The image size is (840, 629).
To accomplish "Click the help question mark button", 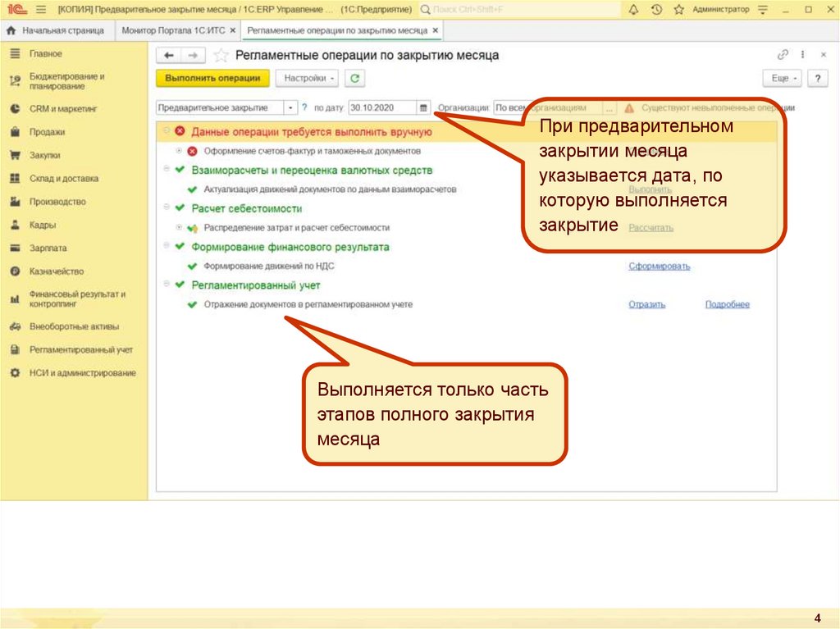I will coord(816,78).
